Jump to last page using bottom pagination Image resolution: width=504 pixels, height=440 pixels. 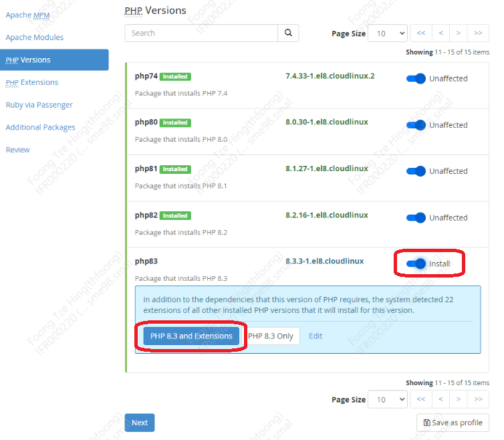(478, 399)
